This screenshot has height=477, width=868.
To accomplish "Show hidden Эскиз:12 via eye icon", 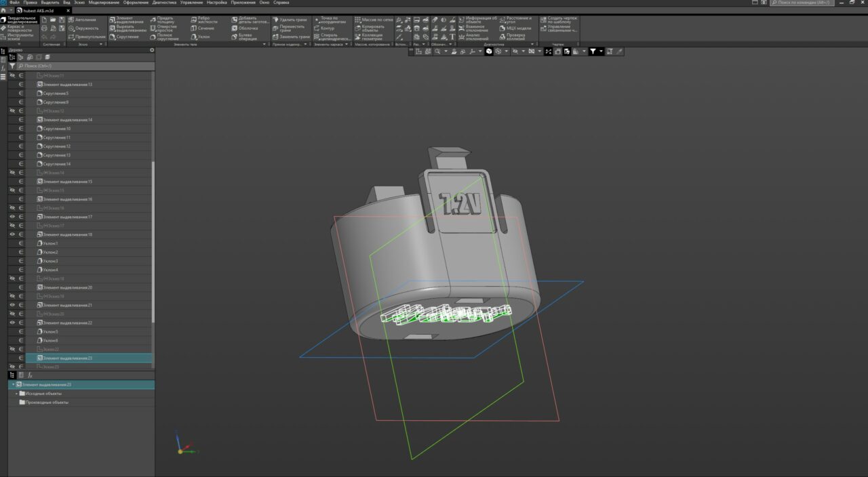I will pyautogui.click(x=12, y=110).
